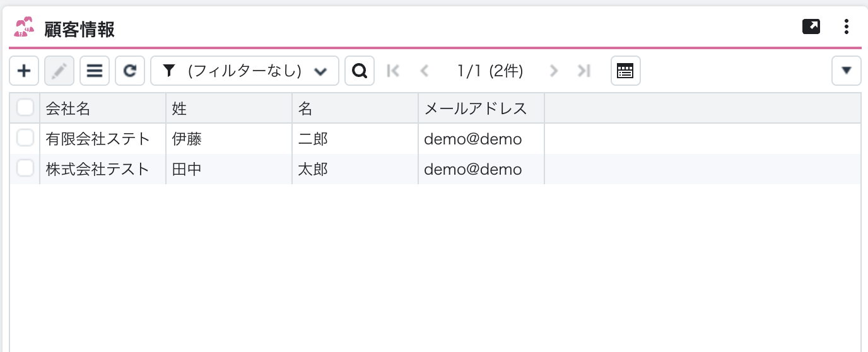
Task: Select the 有限会社ステト cell
Action: (x=103, y=138)
